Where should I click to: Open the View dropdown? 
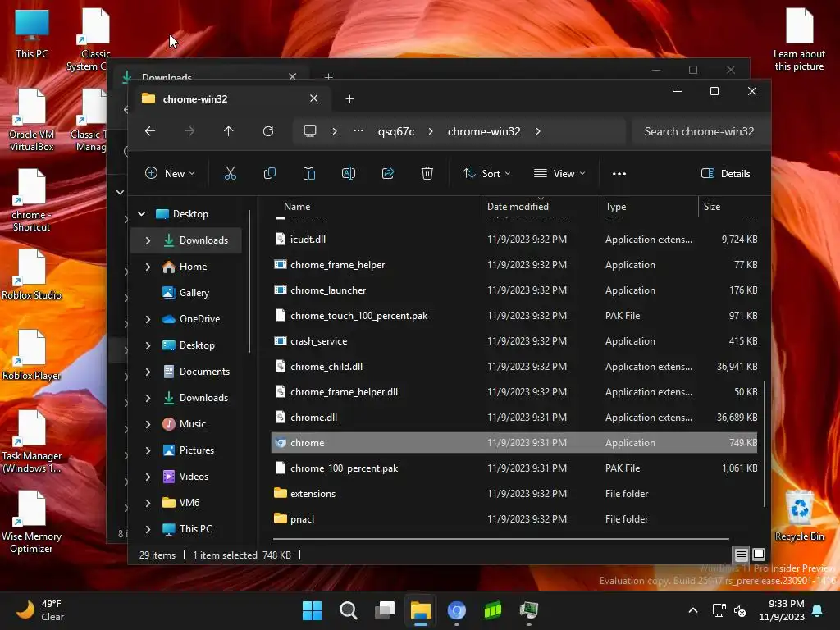coord(559,174)
